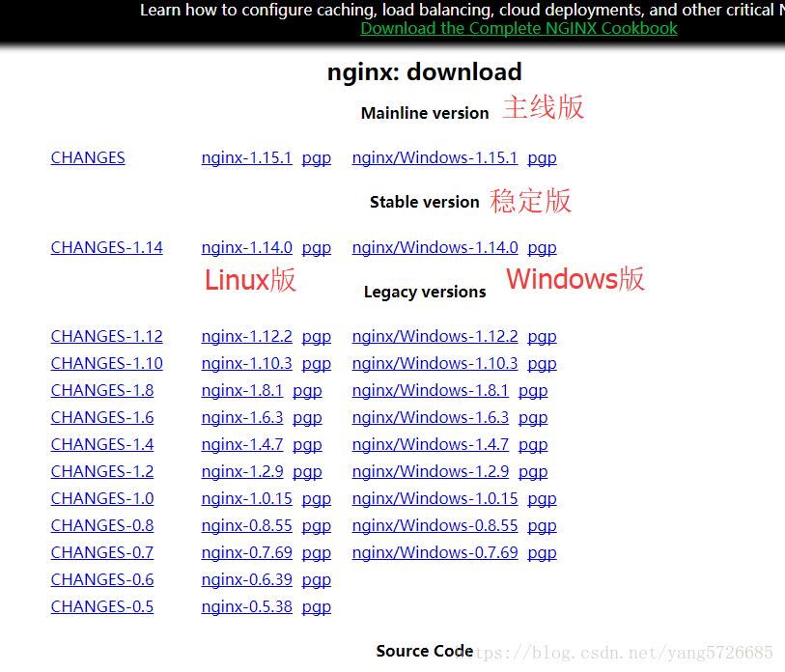This screenshot has width=785, height=672.
Task: Open CHANGES-1.12 link
Action: [106, 337]
